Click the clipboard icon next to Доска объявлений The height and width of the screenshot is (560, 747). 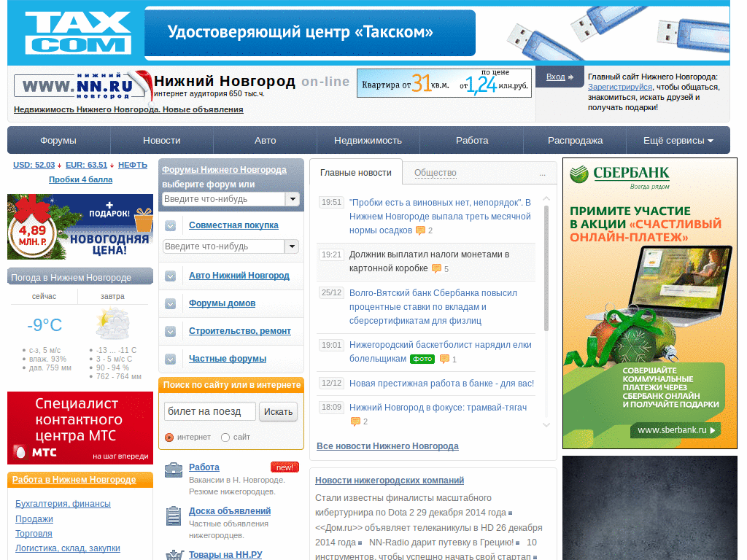coord(174,516)
